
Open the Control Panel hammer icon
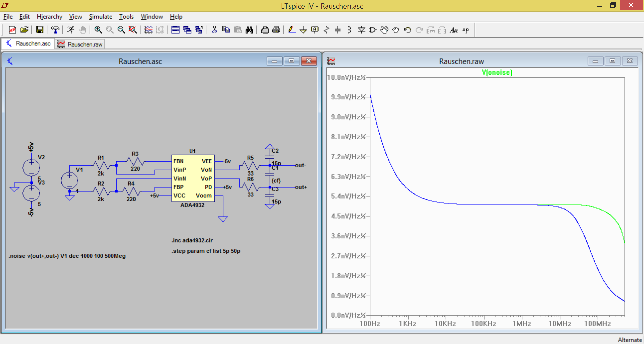tap(55, 30)
